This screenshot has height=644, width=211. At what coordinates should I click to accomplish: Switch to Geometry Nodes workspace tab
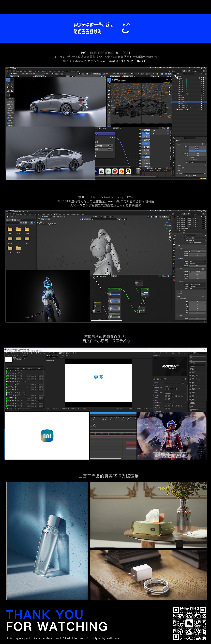[x=76, y=214]
